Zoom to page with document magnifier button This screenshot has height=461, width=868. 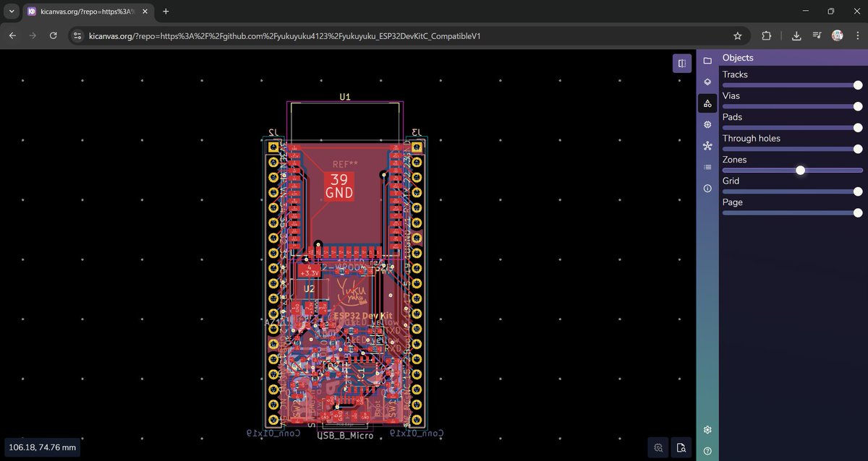[681, 448]
